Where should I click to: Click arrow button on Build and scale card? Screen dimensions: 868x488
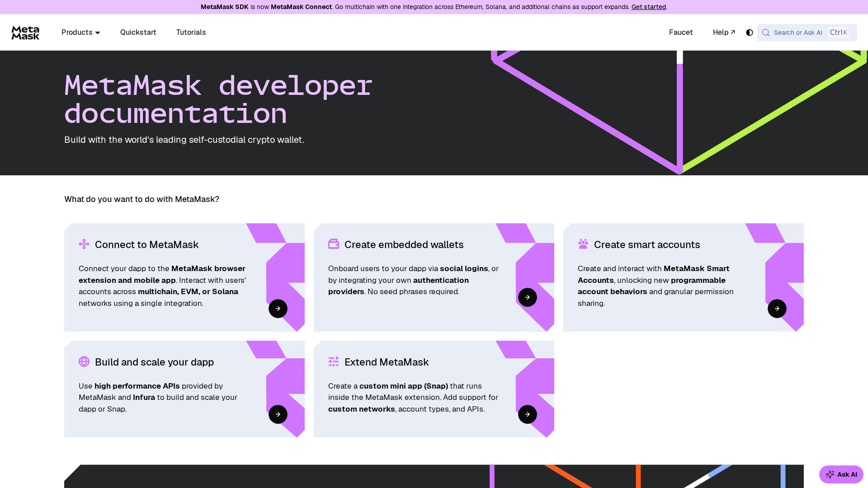pyautogui.click(x=278, y=414)
